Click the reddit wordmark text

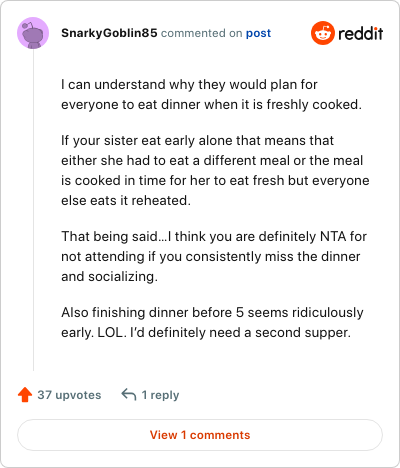point(361,33)
